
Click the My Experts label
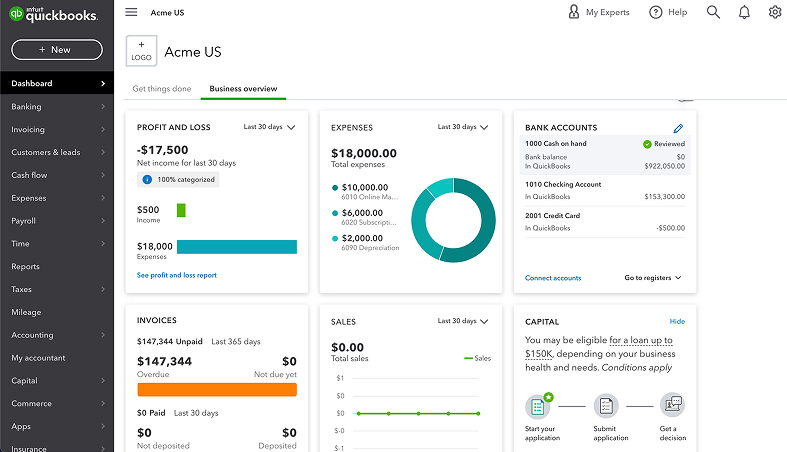point(607,12)
